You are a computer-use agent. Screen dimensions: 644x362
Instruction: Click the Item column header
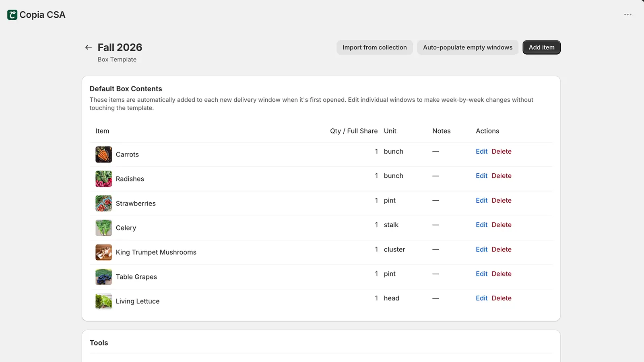[102, 131]
